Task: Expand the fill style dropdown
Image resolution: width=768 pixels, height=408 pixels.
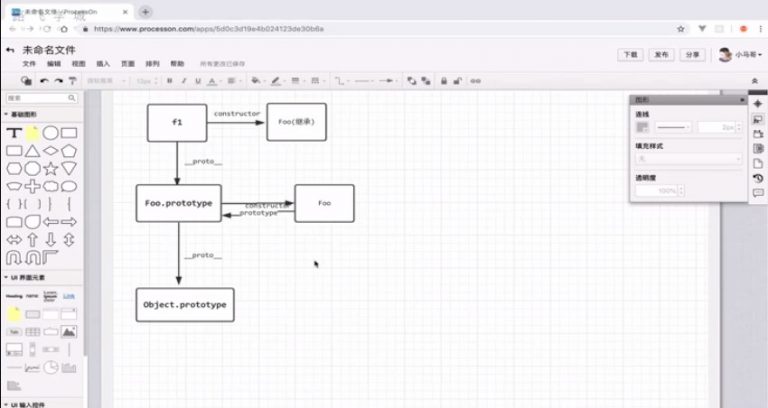Action: point(689,158)
